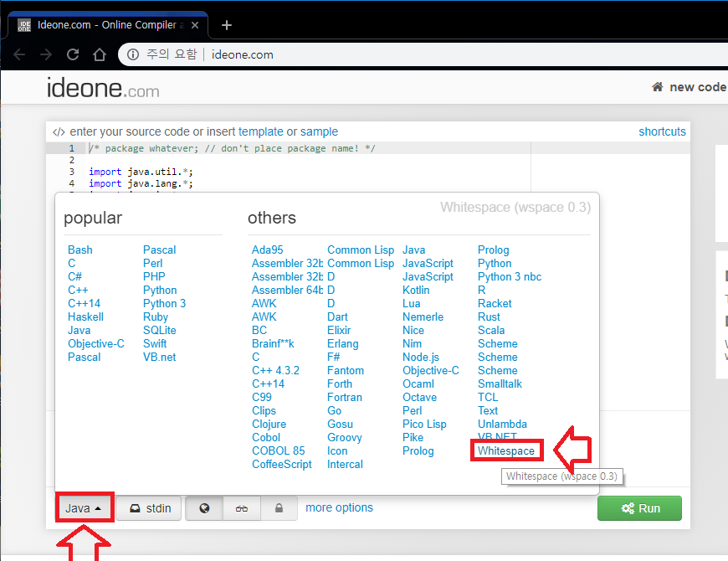Select Python 3 nbc in others list

[x=510, y=277]
